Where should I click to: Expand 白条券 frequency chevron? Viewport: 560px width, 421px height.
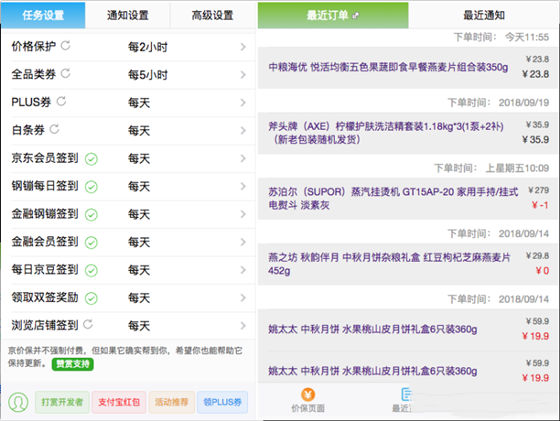click(x=243, y=130)
